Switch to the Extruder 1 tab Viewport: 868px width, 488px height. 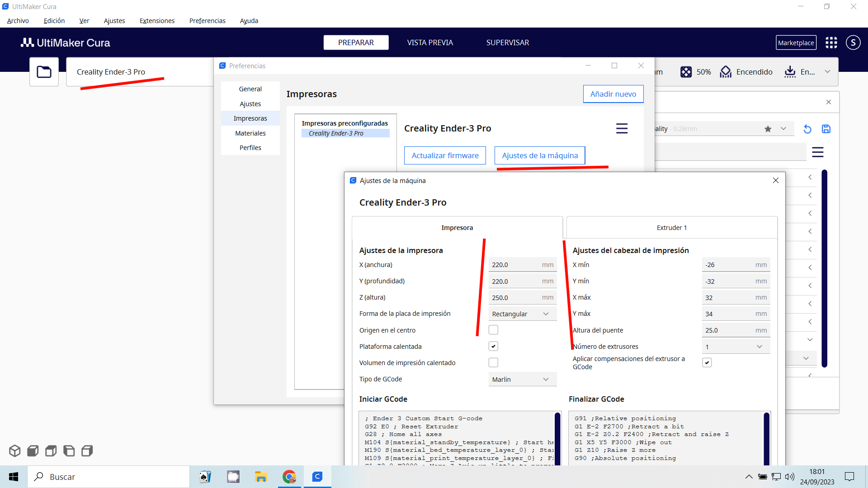tap(671, 228)
